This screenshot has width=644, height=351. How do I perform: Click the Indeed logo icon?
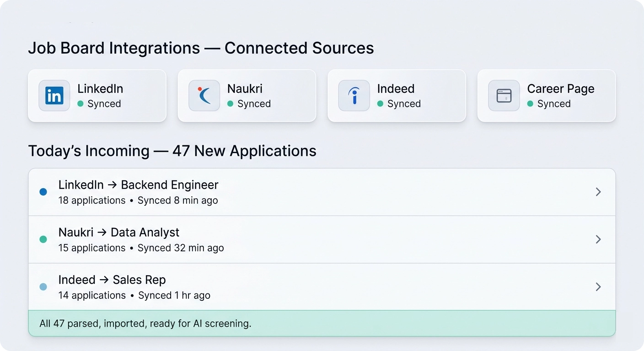354,96
